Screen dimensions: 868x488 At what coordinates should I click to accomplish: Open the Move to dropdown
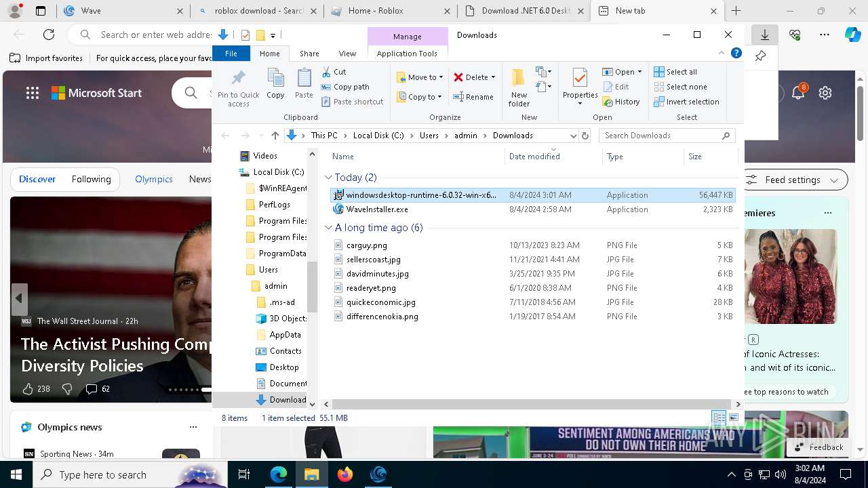[420, 77]
